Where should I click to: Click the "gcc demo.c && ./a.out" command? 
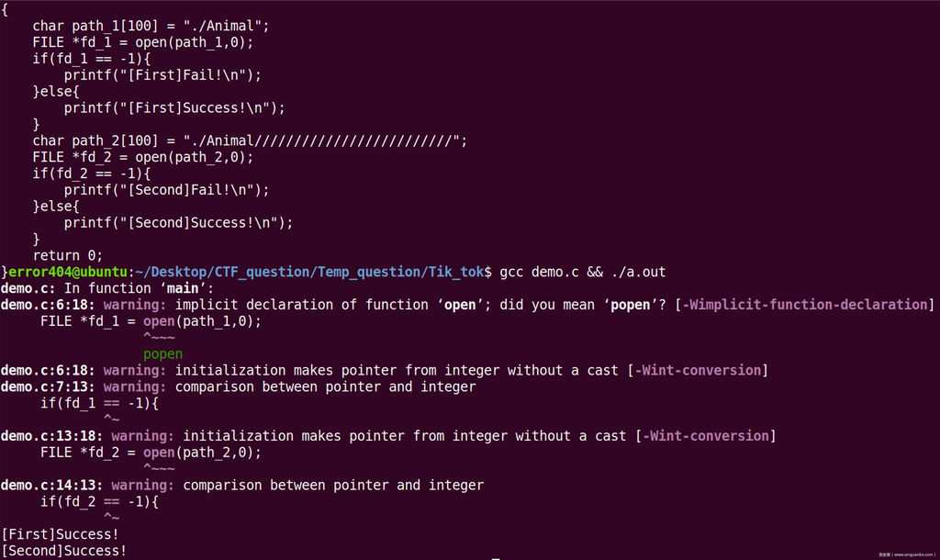(583, 272)
